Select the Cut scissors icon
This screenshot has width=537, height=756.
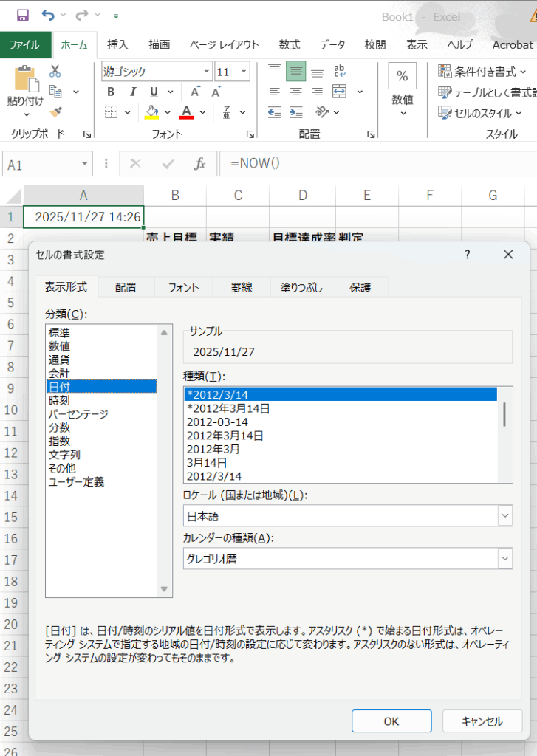[55, 72]
